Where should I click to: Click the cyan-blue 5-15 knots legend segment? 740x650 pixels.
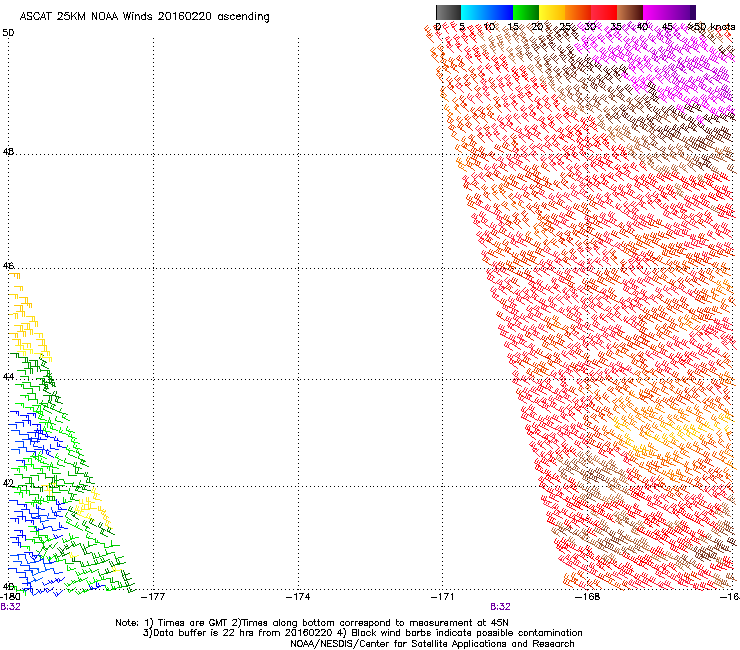point(487,12)
